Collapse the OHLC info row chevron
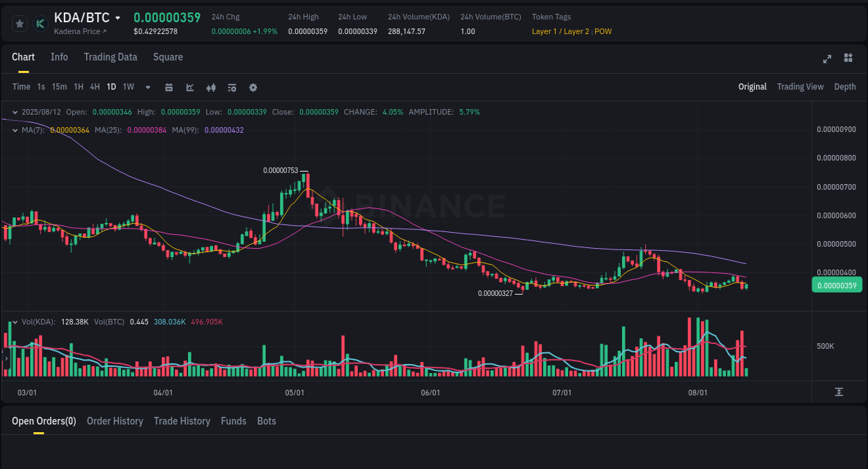The image size is (868, 469). [x=14, y=111]
